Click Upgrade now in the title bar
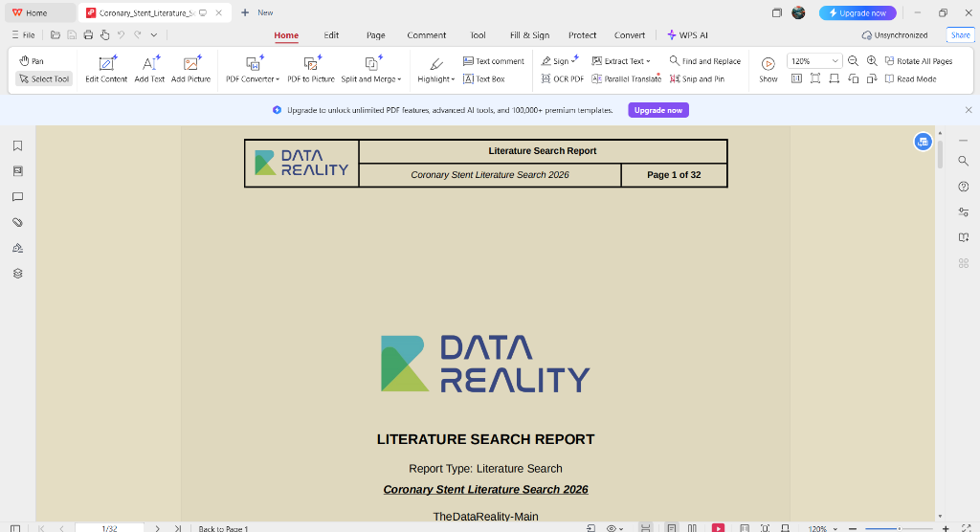Image resolution: width=980 pixels, height=532 pixels. click(857, 12)
